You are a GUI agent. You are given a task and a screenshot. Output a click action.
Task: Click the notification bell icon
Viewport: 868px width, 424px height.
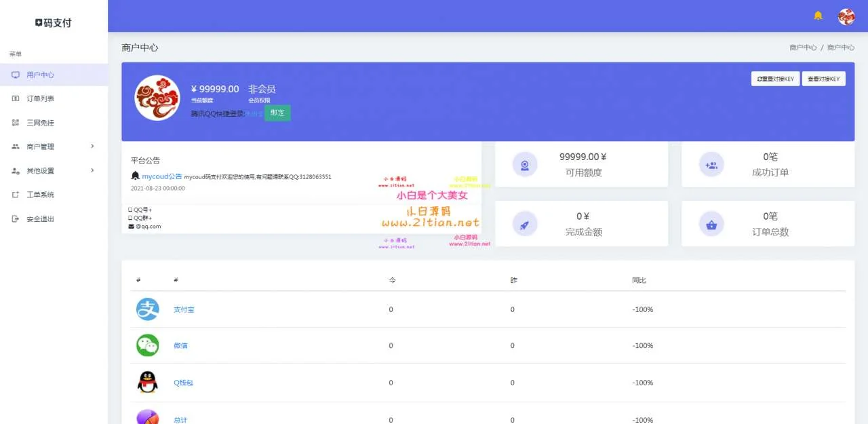(x=818, y=16)
